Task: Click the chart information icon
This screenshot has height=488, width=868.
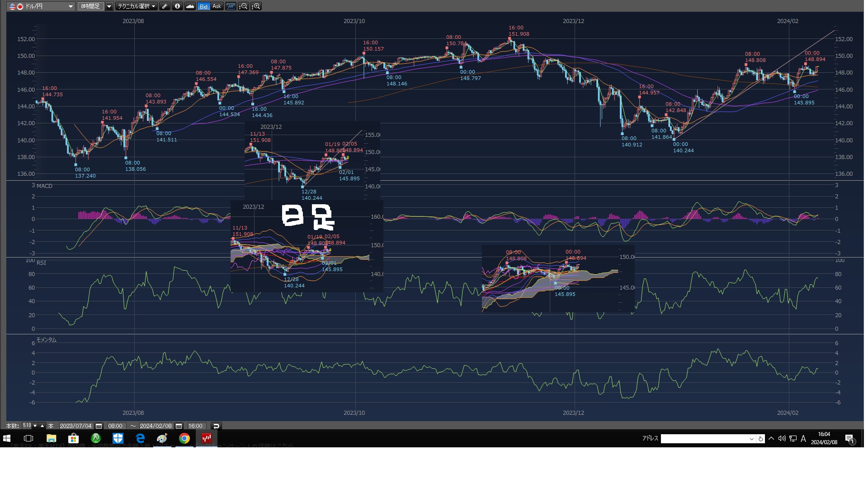Action: (177, 6)
